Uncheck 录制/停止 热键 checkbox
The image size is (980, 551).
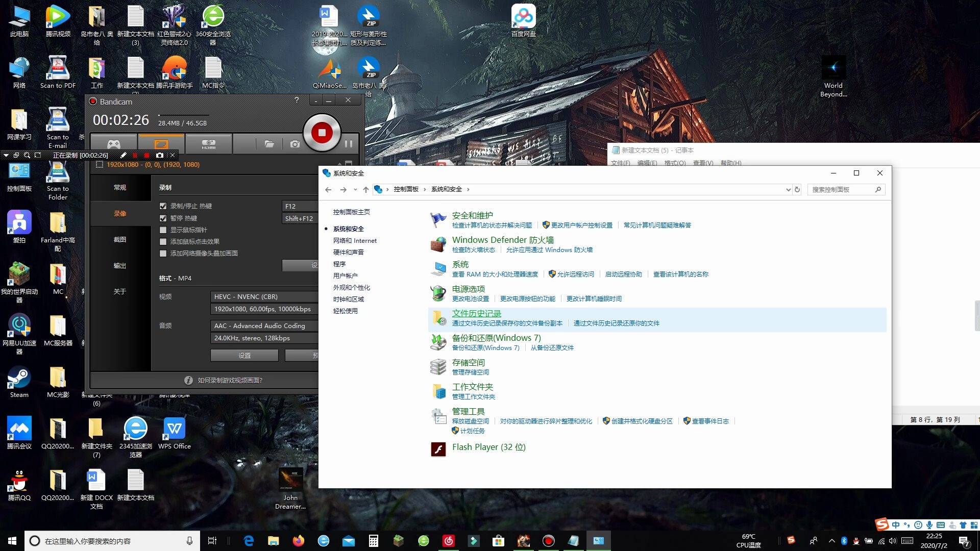pyautogui.click(x=163, y=206)
